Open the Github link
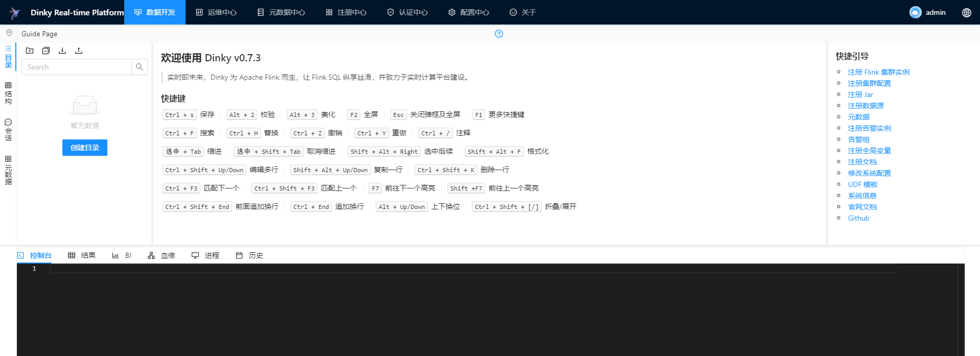Screen dimensions: 980x356 (x=858, y=218)
